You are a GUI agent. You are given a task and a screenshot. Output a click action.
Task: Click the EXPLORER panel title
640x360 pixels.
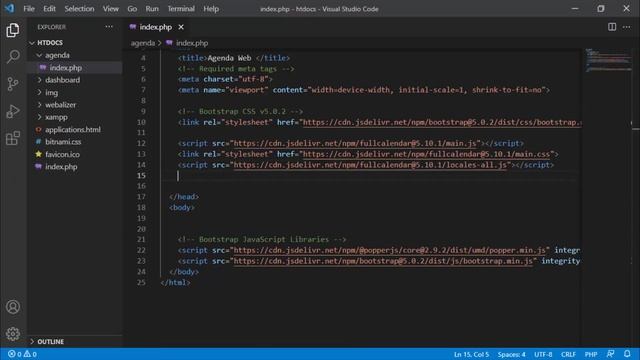(x=51, y=27)
